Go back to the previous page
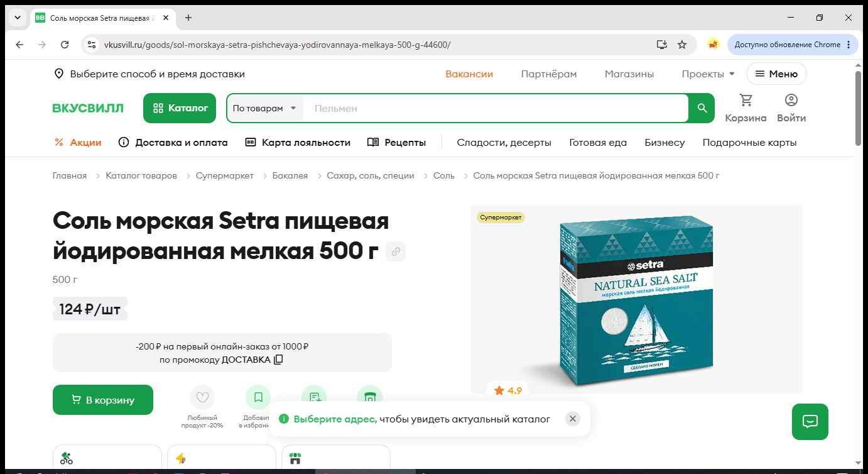The width and height of the screenshot is (868, 474). pyautogui.click(x=19, y=45)
